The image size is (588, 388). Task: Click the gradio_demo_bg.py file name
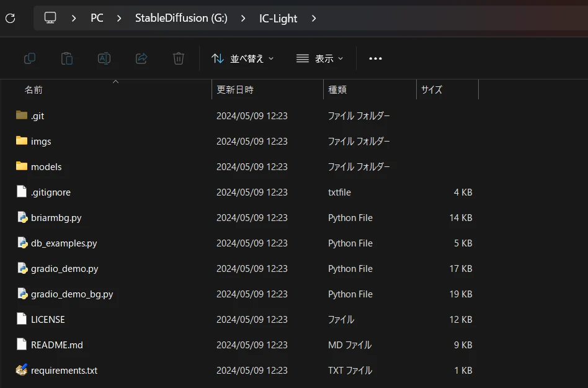click(x=72, y=294)
